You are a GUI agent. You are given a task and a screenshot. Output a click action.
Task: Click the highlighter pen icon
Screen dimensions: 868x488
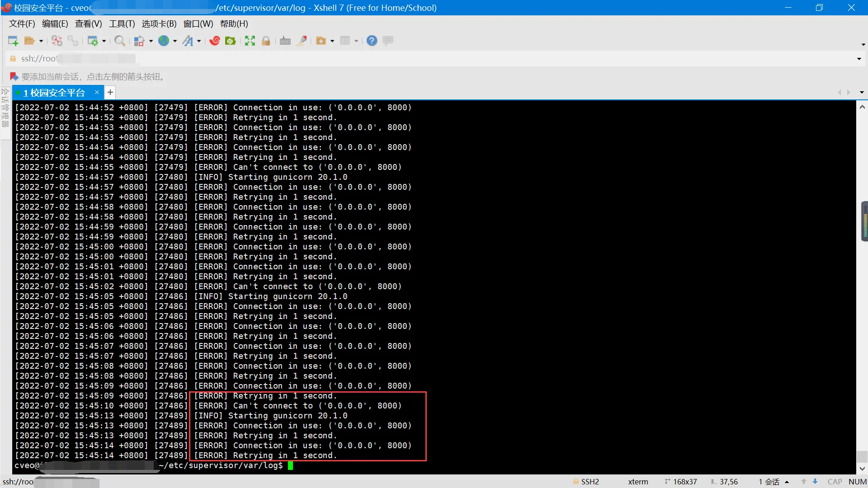click(x=302, y=41)
